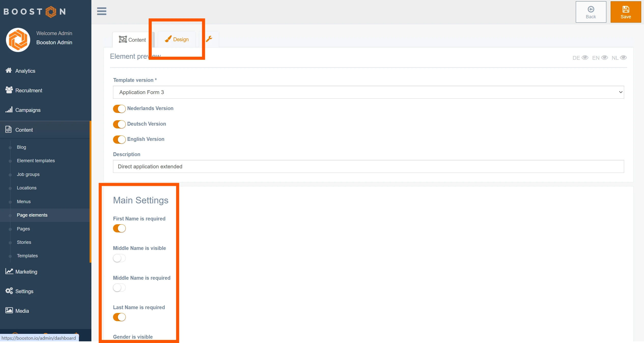Expand the Settings sidebar menu

[x=24, y=291]
